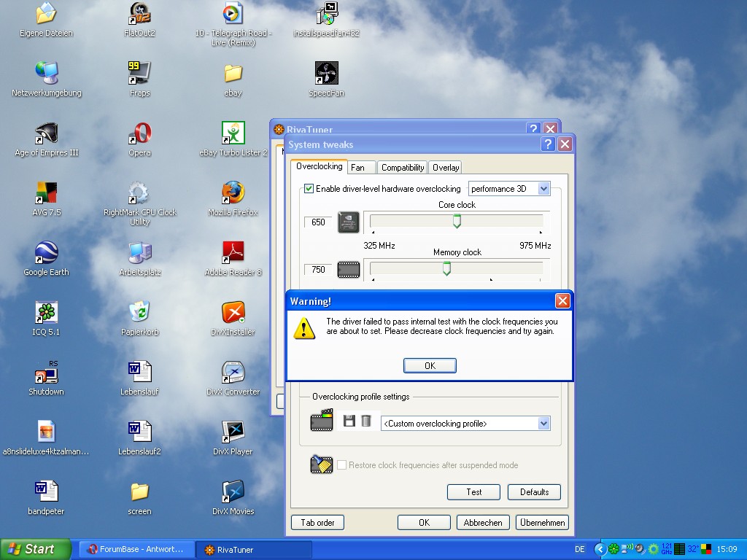Select the Papierkorb recycle bin icon
The width and height of the screenshot is (747, 560).
[139, 318]
